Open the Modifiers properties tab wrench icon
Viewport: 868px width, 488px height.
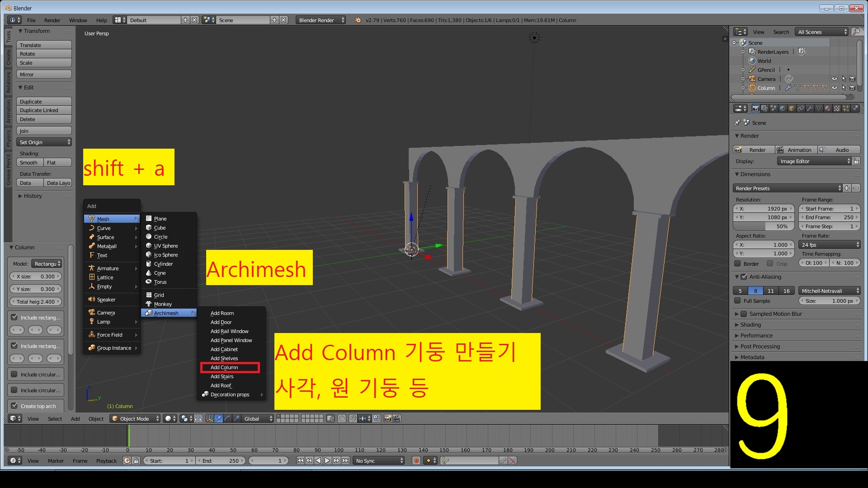(x=810, y=108)
